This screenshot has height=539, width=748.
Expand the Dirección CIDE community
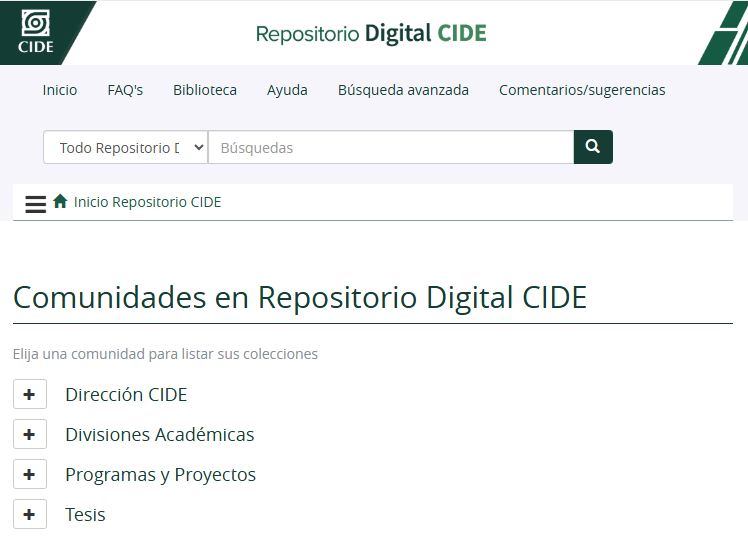[30, 394]
